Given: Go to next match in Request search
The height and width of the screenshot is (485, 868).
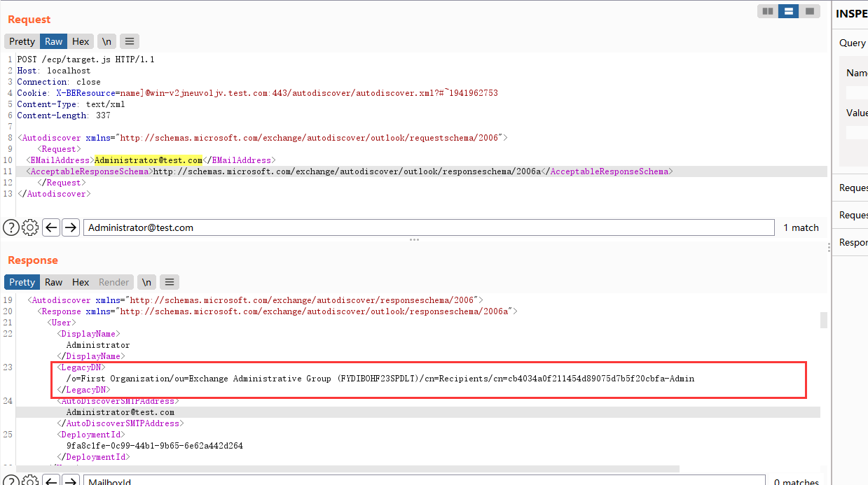Looking at the screenshot, I should coord(70,227).
